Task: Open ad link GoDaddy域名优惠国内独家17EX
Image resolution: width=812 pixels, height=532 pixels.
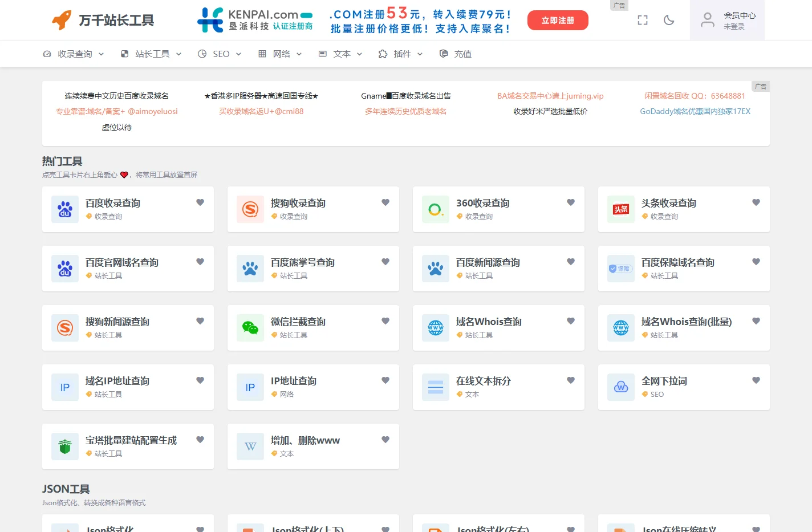Action: 695,111
